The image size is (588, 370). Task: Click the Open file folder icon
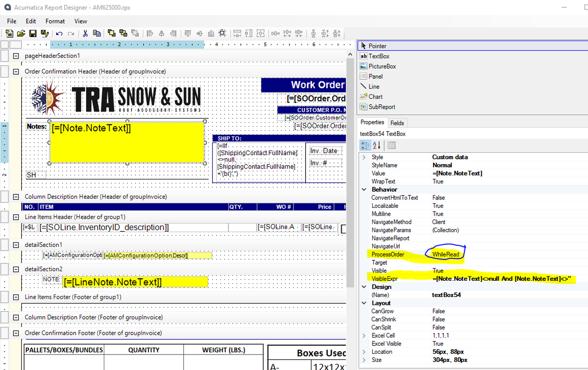click(21, 33)
